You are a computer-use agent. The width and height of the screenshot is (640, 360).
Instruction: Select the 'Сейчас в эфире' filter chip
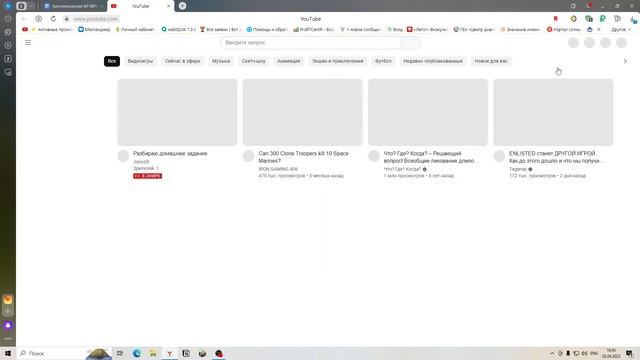[182, 61]
